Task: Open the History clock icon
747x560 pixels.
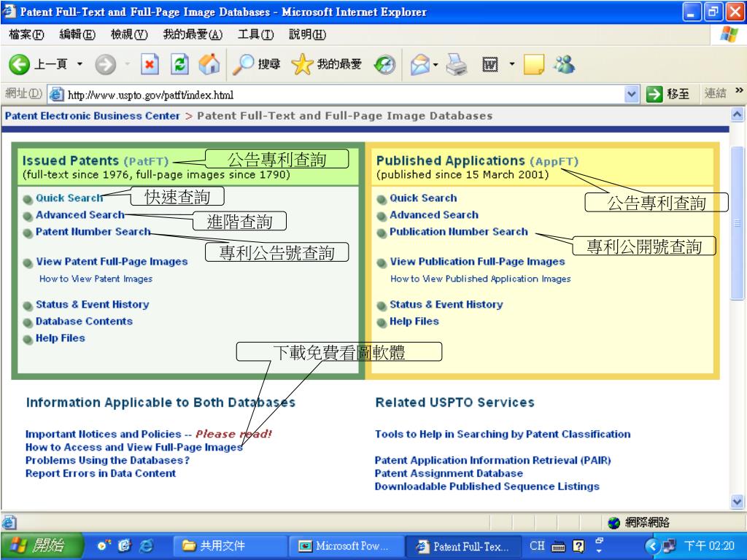Action: [x=384, y=64]
